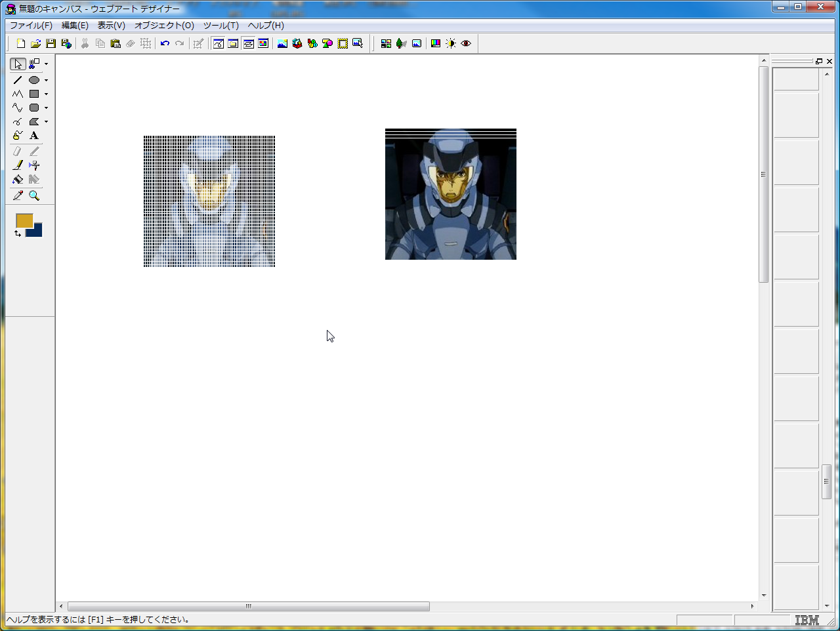Toggle the colorful screen view-mode button
Viewport: 840px width, 631px height.
[x=263, y=43]
